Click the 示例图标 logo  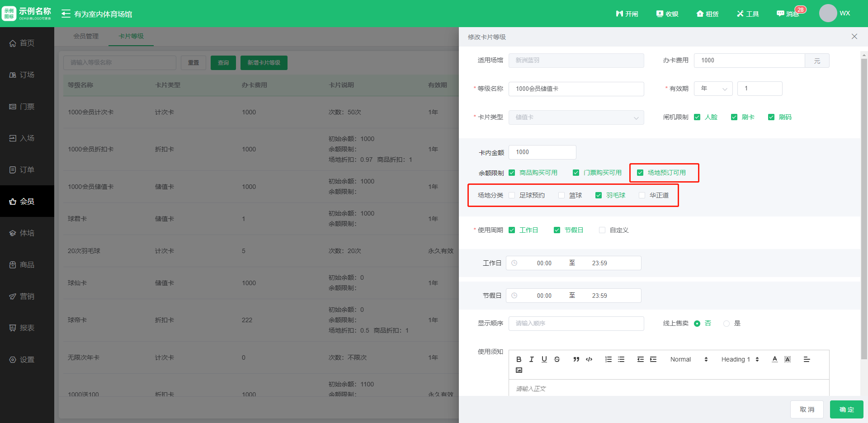click(x=9, y=14)
